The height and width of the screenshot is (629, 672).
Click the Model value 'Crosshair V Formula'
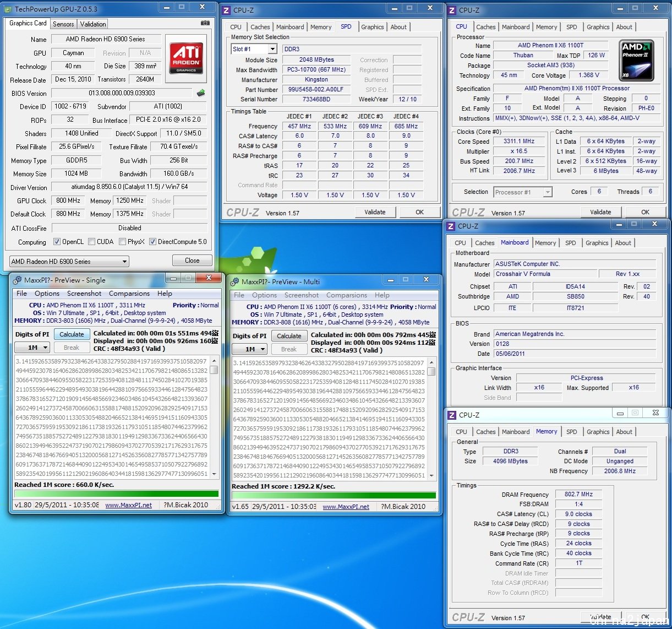[545, 274]
